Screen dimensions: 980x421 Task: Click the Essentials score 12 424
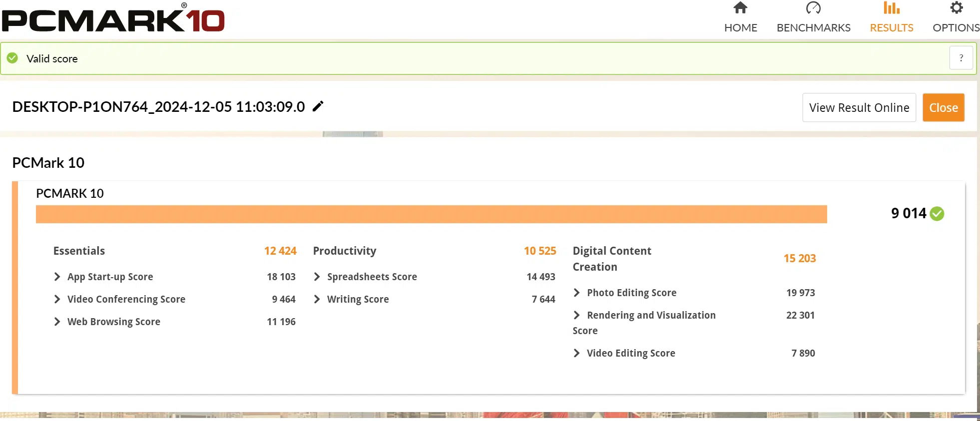click(x=280, y=251)
